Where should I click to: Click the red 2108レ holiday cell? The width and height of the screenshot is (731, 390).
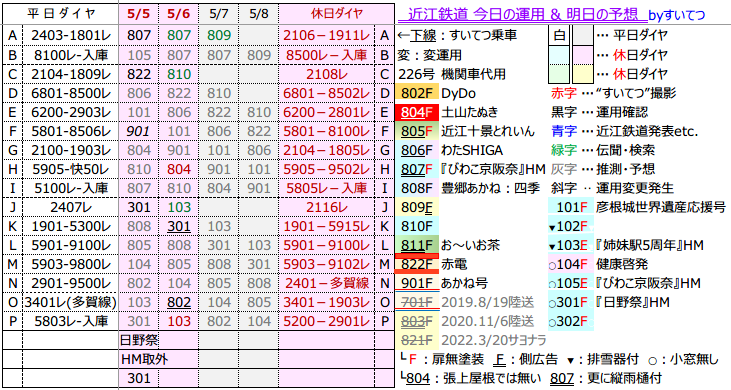[326, 74]
